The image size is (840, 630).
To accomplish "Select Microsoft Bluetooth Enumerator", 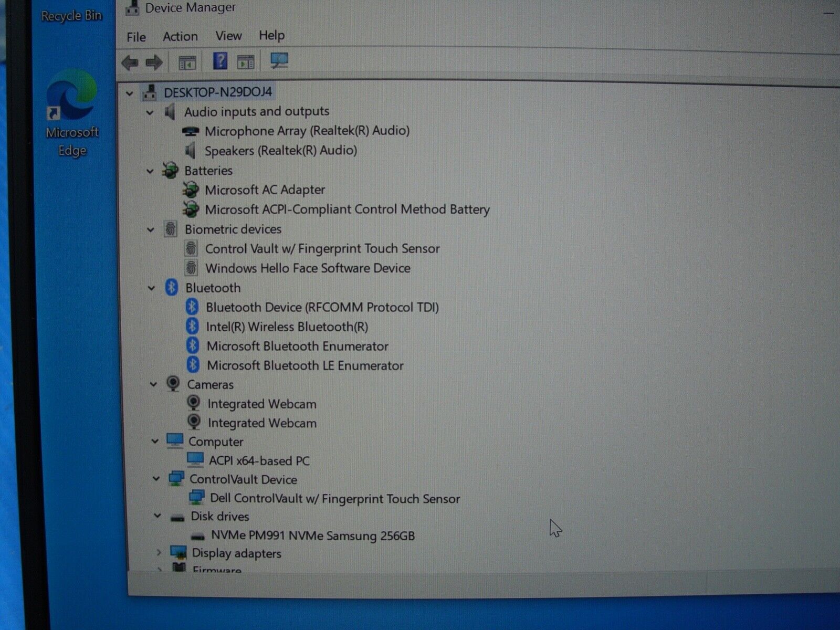I will (297, 346).
